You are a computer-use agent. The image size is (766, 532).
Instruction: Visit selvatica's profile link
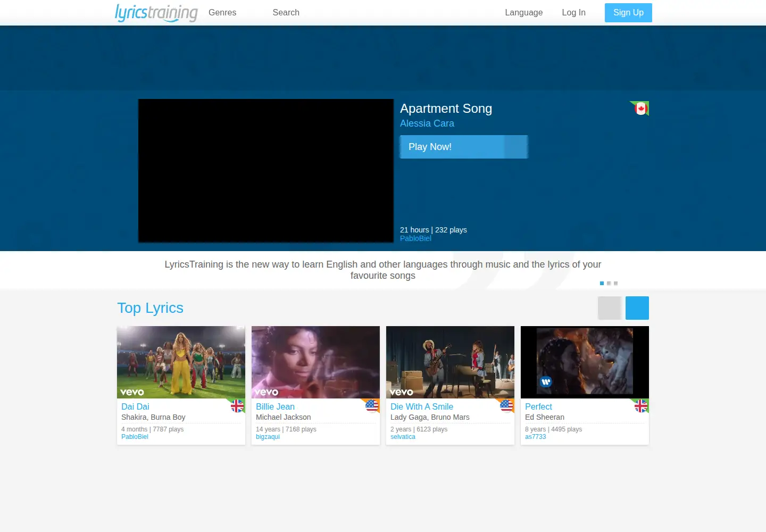point(403,437)
